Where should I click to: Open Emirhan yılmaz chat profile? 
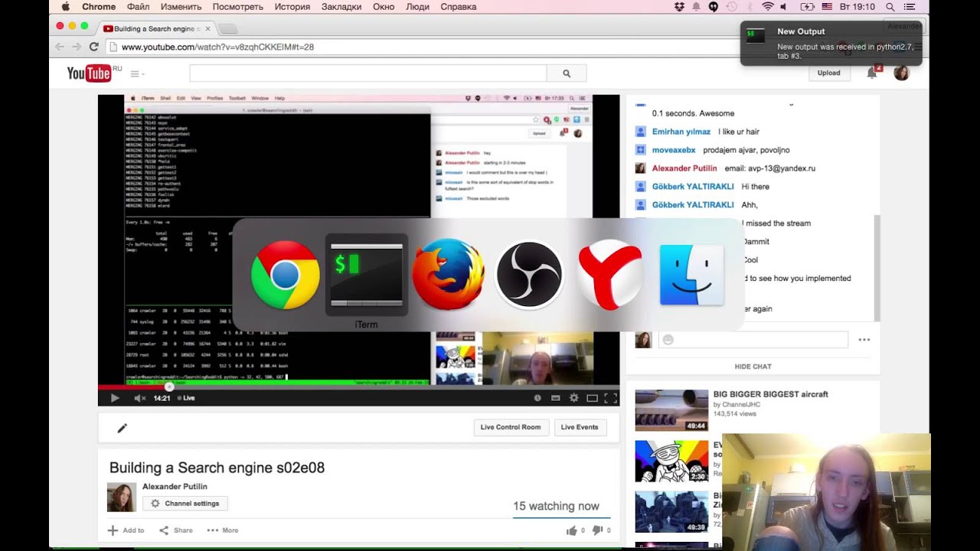pyautogui.click(x=681, y=132)
